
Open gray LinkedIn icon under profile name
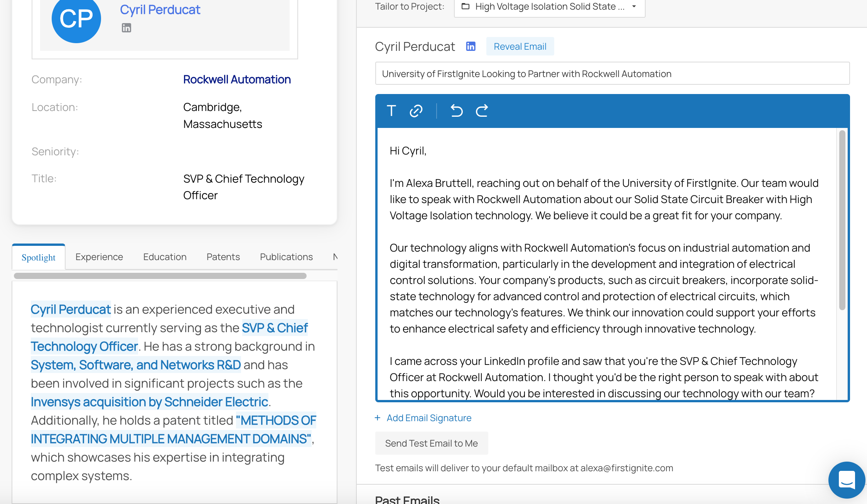tap(127, 28)
